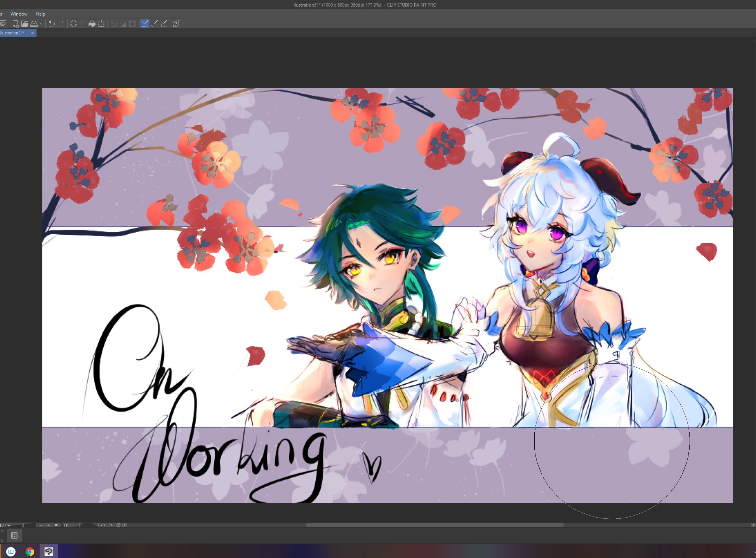Click Invert selected area icon

[123, 24]
